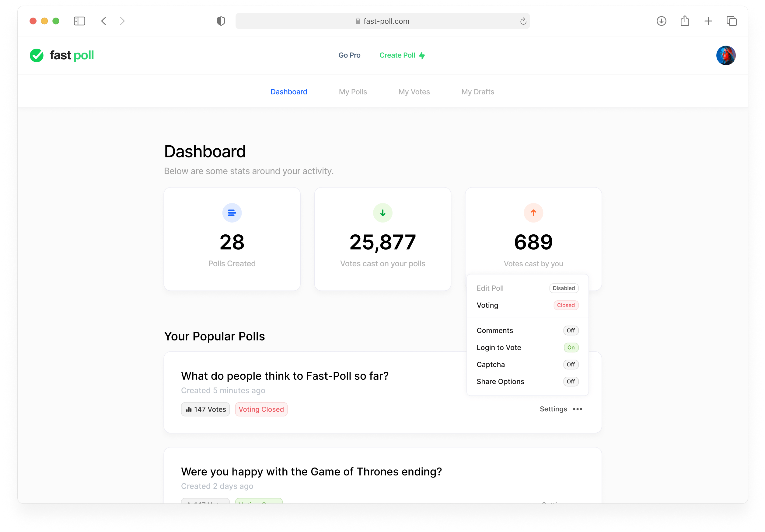The image size is (765, 532).
Task: Open the user profile avatar menu
Action: (x=726, y=55)
